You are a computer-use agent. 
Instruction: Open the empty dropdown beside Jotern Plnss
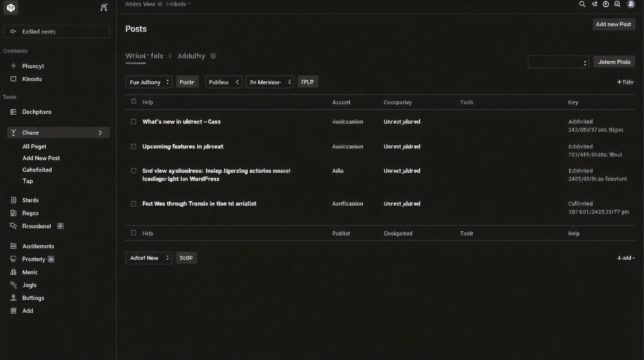(558, 62)
